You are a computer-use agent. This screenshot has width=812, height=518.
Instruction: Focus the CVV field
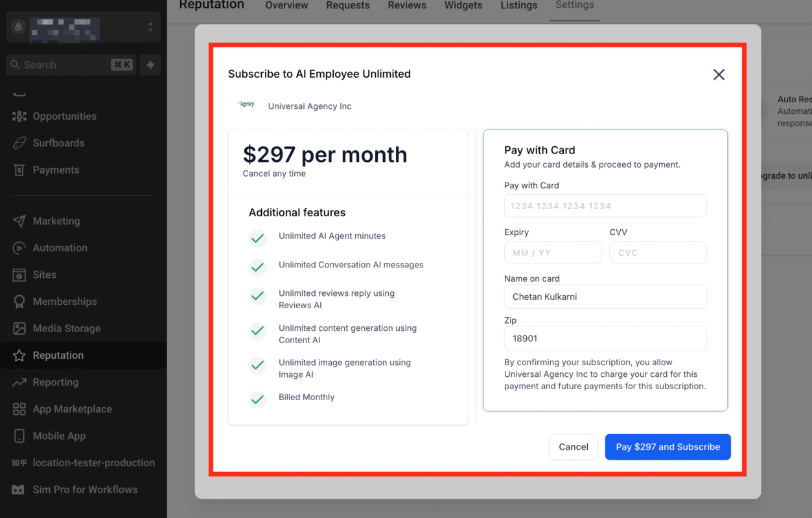click(658, 253)
